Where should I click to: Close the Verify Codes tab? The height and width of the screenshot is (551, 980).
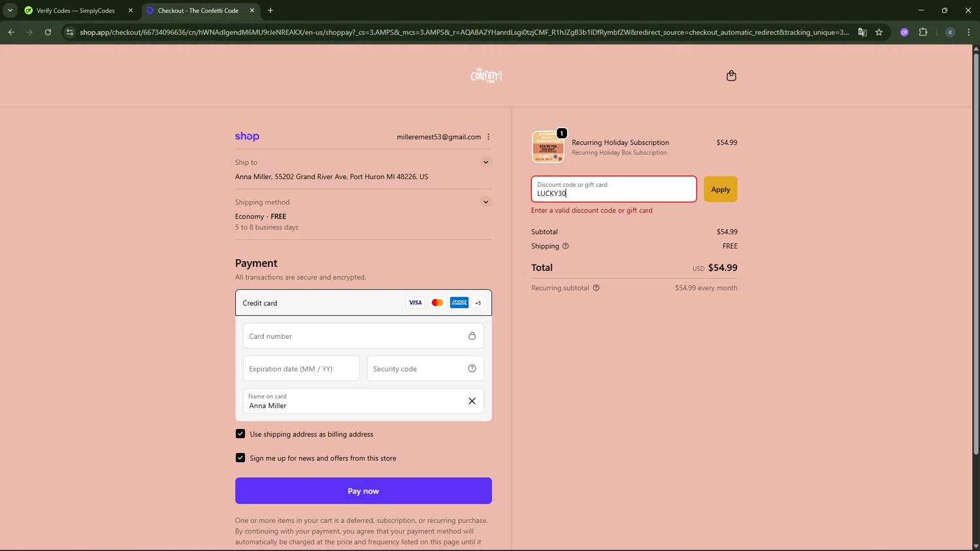[x=131, y=10]
